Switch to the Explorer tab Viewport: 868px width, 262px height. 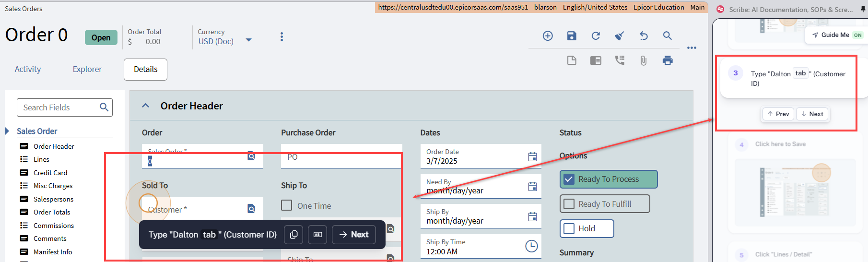[87, 69]
